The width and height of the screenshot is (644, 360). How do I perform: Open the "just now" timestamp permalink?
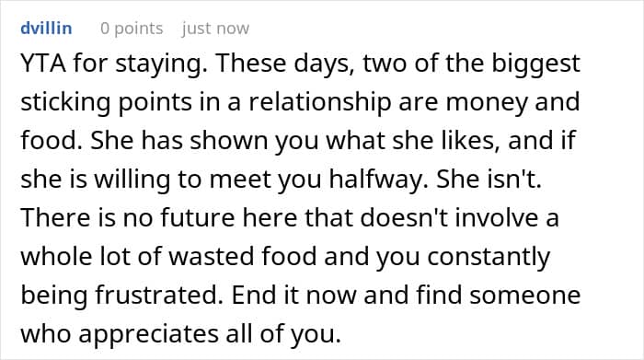point(215,29)
